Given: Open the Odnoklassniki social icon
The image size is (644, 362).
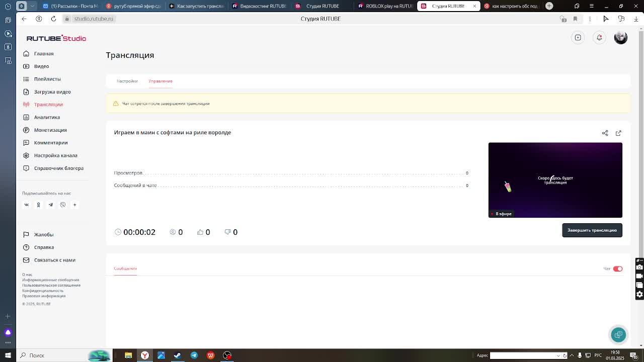Looking at the screenshot, I should pos(38,205).
